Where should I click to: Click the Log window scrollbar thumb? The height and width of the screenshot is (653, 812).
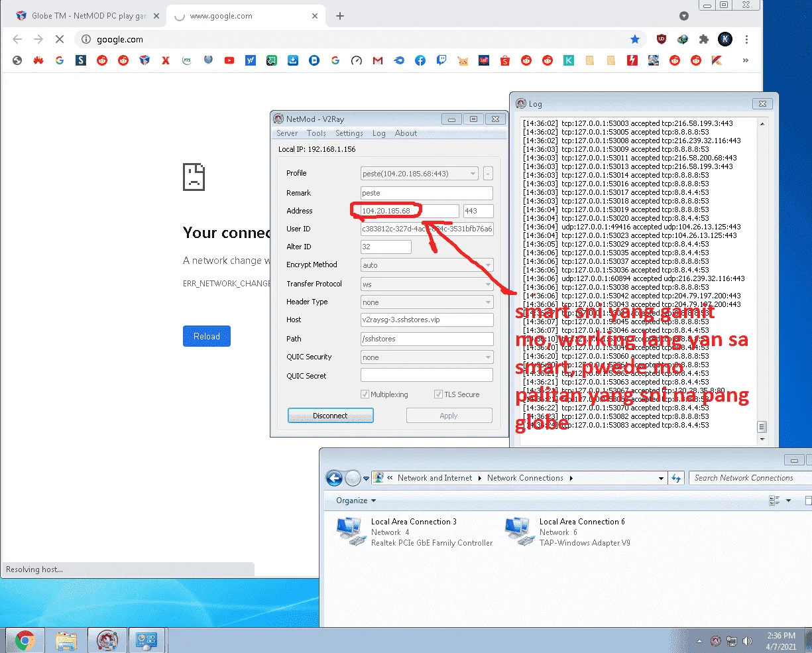[762, 427]
